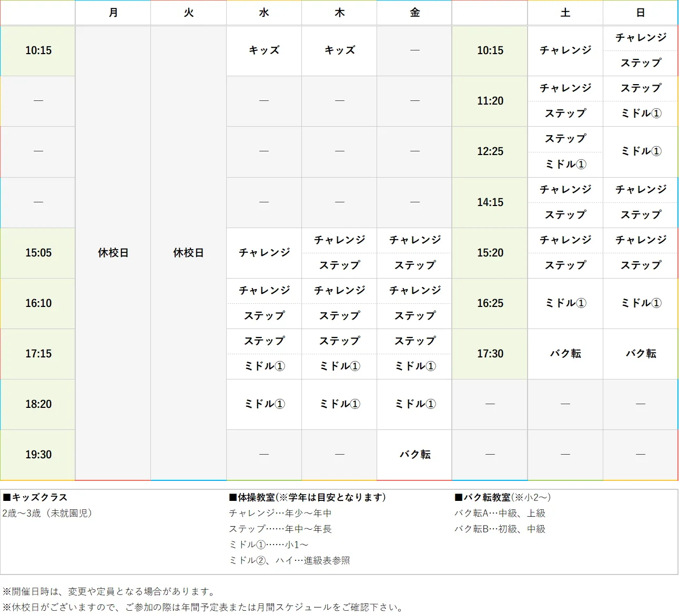
Task: Select the バク転 class on Saturday
Action: pos(565,354)
